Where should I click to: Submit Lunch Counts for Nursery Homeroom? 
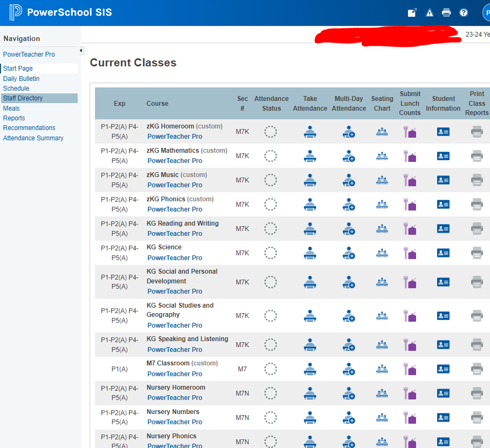410,393
